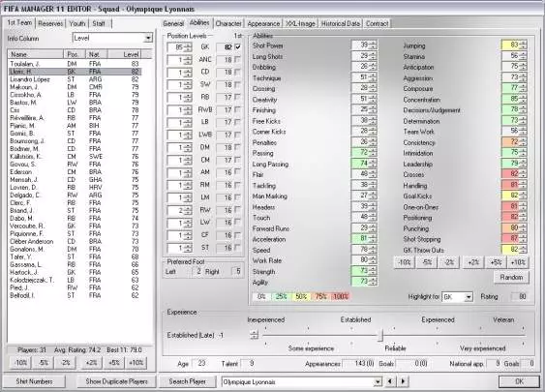Click the Shot Power value spinner
Viewport: 545px width, 392px height.
pyautogui.click(x=373, y=45)
